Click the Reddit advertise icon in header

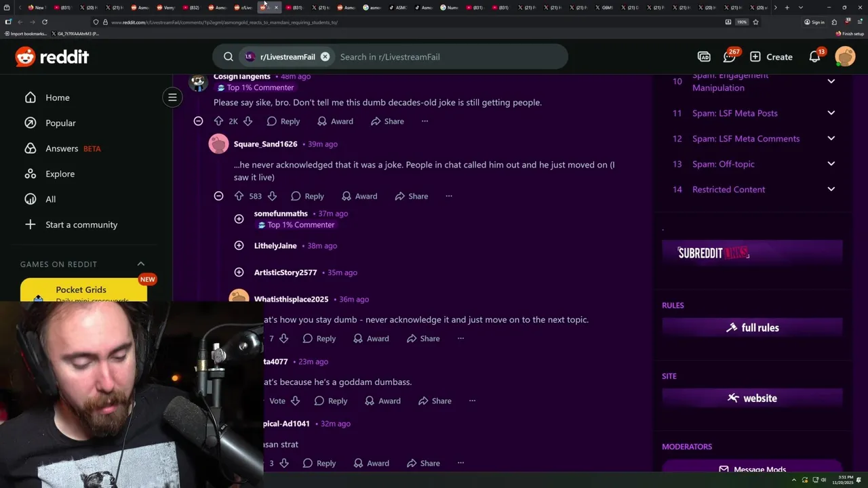point(704,57)
